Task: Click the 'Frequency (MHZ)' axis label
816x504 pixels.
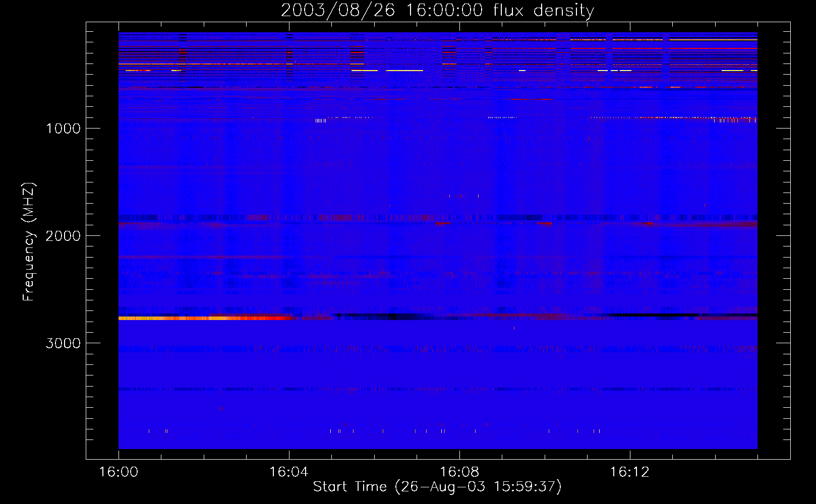Action: point(29,242)
